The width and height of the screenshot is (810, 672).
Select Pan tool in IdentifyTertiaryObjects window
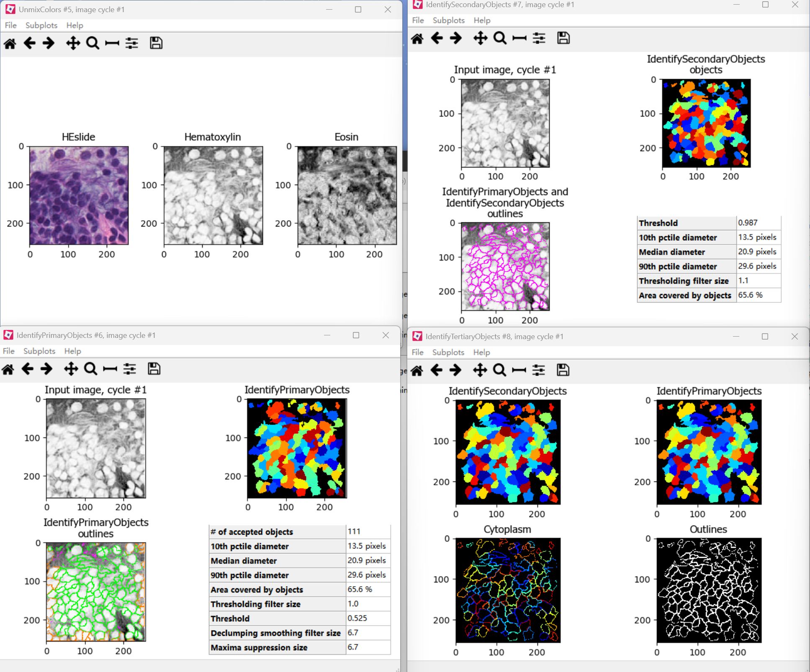(480, 371)
